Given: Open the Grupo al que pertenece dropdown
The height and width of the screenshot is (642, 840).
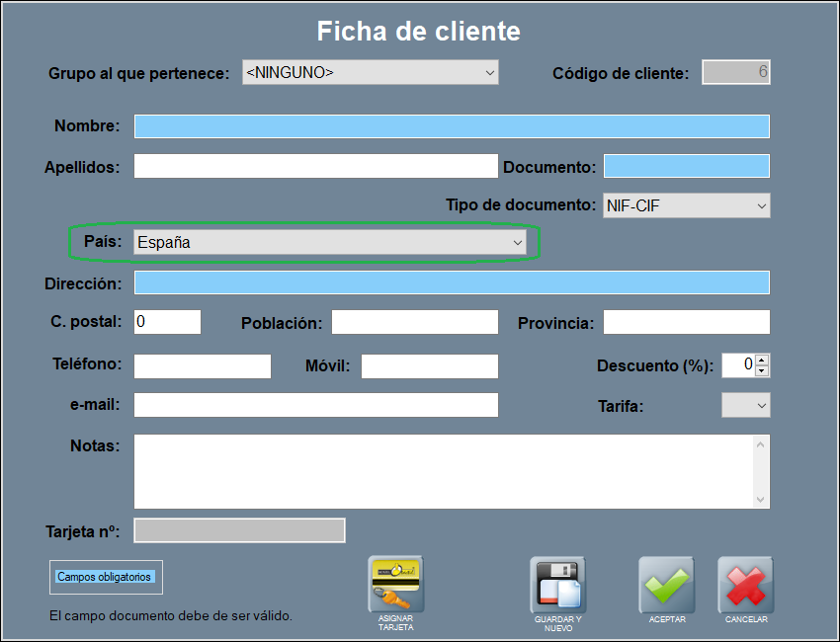Looking at the screenshot, I should 371,72.
